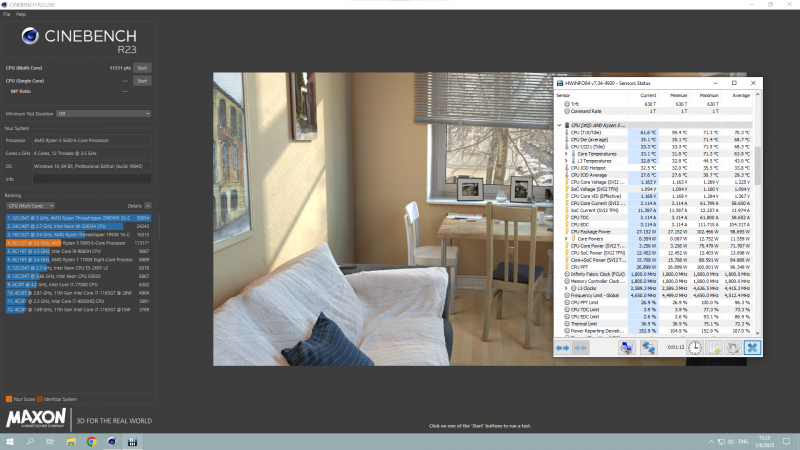Viewport: 800px width, 450px height.
Task: Click the CPU chip icon in the sensor group header
Action: tap(567, 126)
